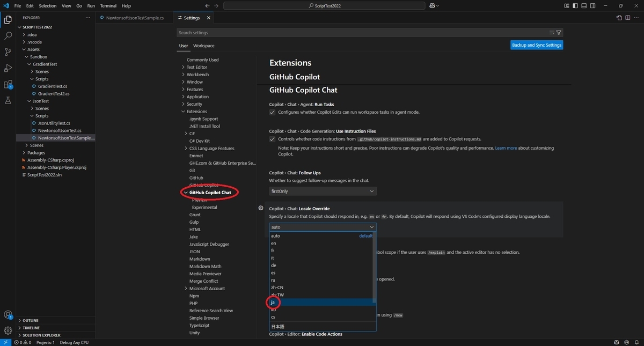The width and height of the screenshot is (644, 346).
Task: Open the Testing flask view
Action: pos(8,100)
